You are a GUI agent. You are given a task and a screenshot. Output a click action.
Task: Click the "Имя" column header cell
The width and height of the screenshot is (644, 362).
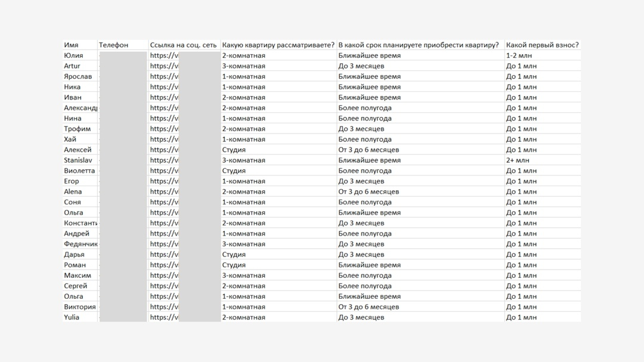tap(72, 45)
